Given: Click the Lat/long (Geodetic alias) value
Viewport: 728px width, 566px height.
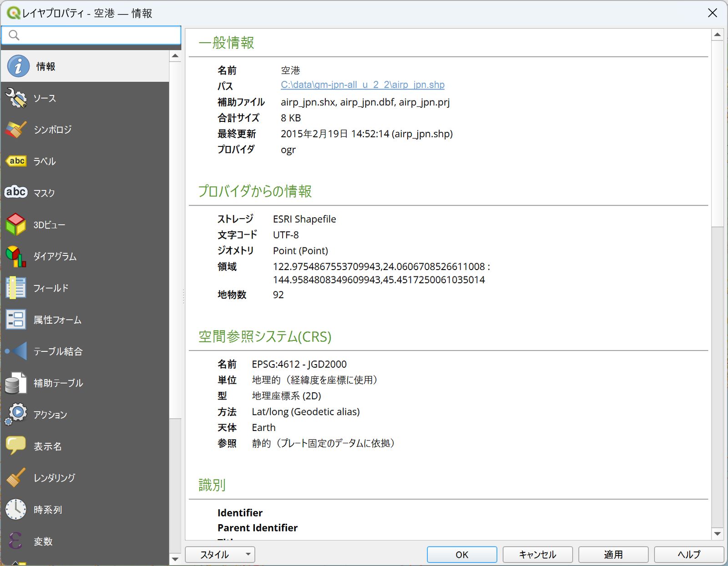Looking at the screenshot, I should coord(306,412).
